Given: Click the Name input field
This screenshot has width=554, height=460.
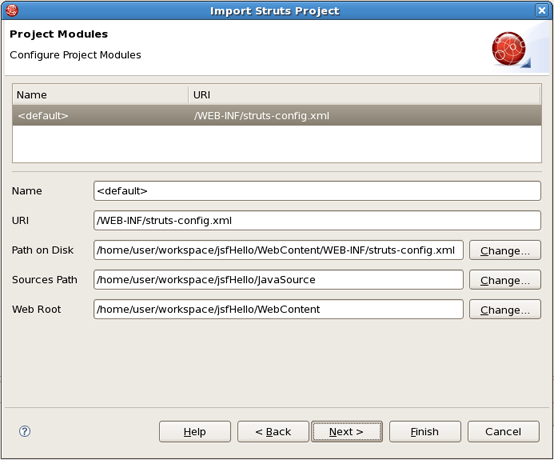Looking at the screenshot, I should coord(317,191).
